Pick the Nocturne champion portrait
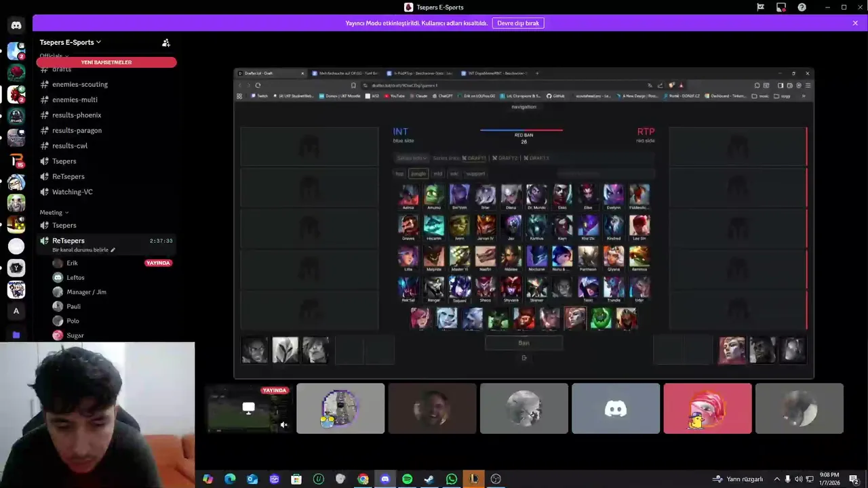The image size is (868, 488). [536, 257]
